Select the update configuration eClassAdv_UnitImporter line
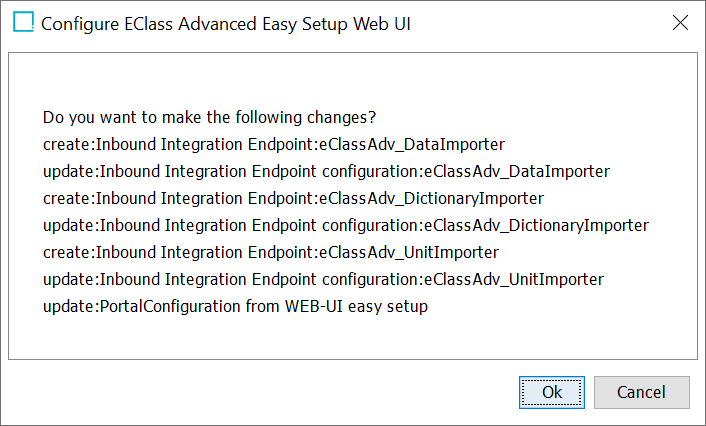Viewport: 706px width, 426px height. pos(323,280)
